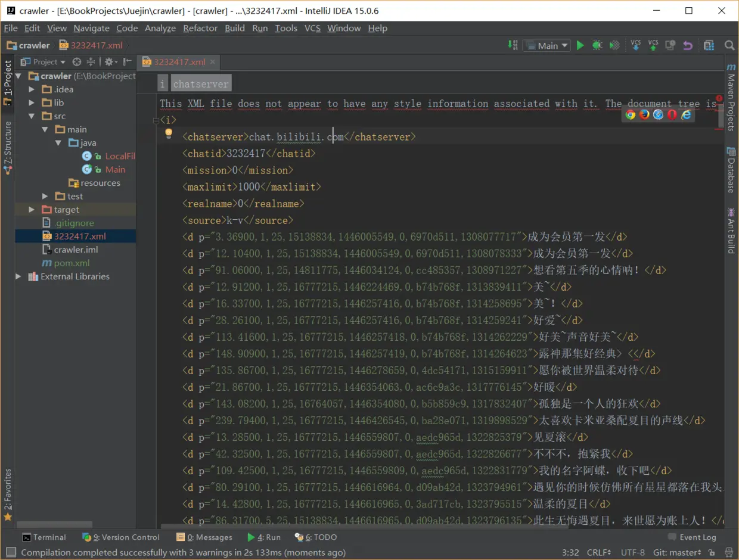
Task: Toggle tool windows button at bottom-left corner
Action: pos(10,552)
